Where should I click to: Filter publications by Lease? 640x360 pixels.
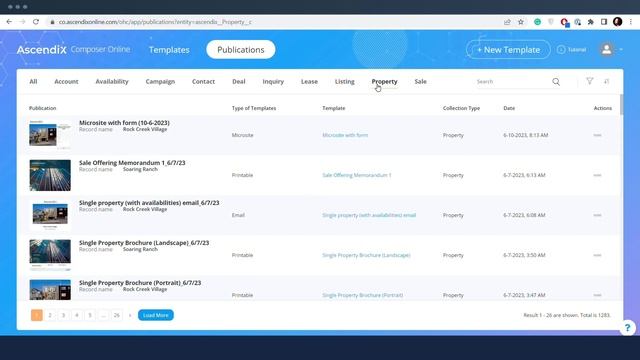[309, 82]
